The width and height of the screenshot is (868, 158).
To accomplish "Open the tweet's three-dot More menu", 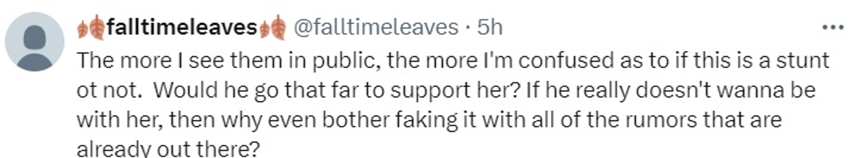I will [833, 27].
